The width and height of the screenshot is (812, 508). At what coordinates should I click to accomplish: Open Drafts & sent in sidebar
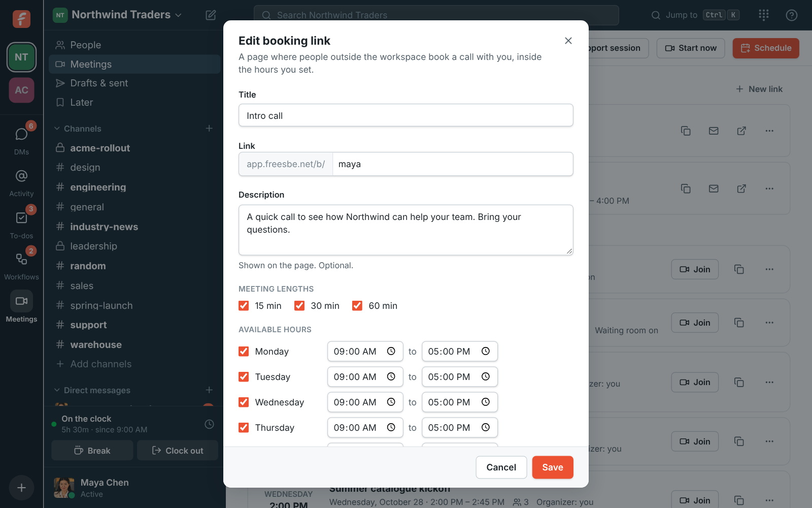click(x=134, y=83)
